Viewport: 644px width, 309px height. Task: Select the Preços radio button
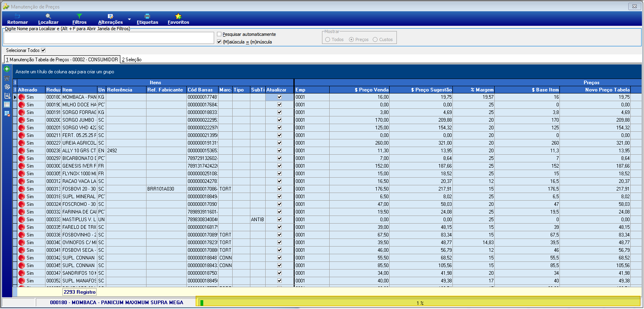point(351,39)
